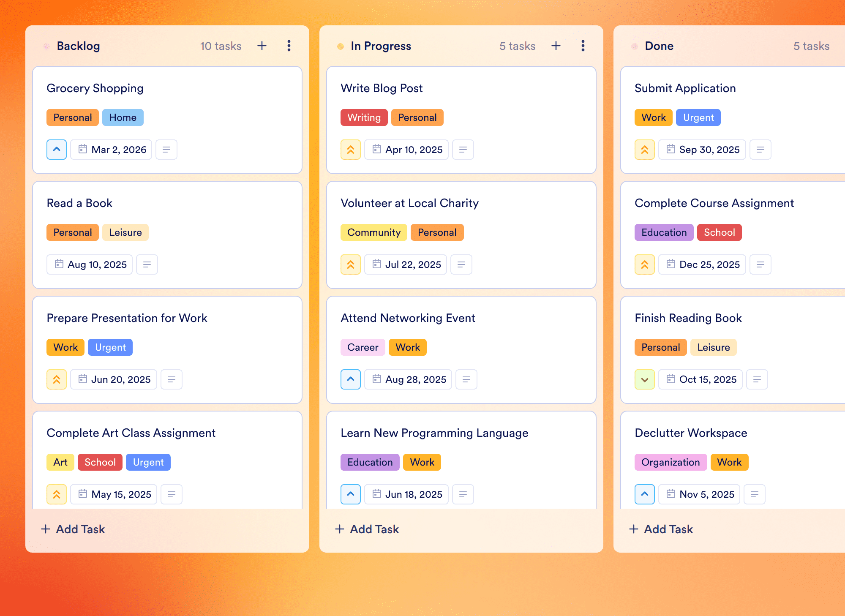Click Add Task under Backlog column
This screenshot has height=616, width=845.
click(73, 529)
